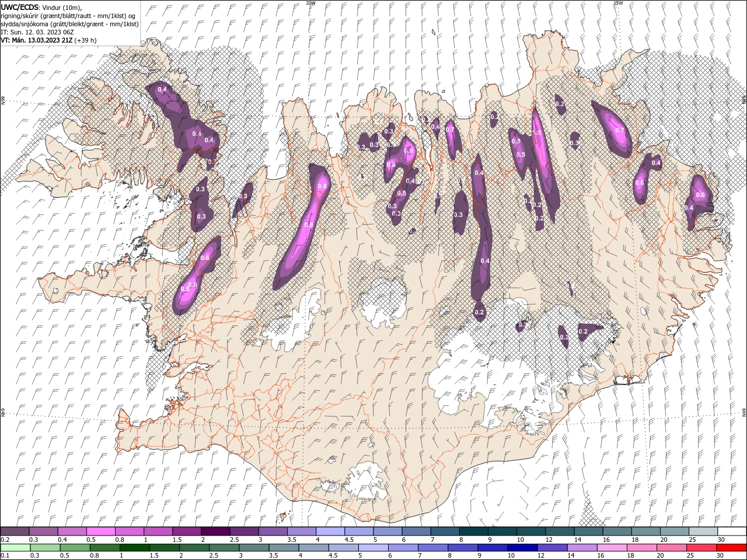Click the 'slydda/snjókoma' legend description line

coord(70,24)
